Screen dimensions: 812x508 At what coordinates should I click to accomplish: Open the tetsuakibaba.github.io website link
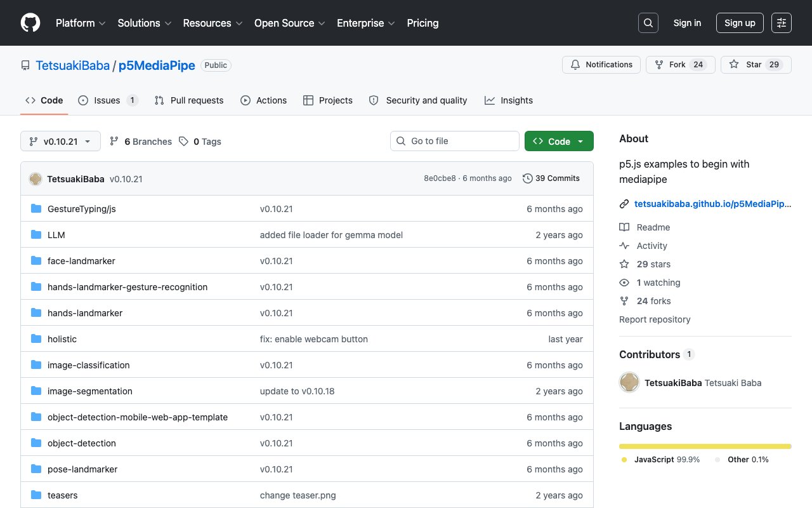[x=713, y=204]
